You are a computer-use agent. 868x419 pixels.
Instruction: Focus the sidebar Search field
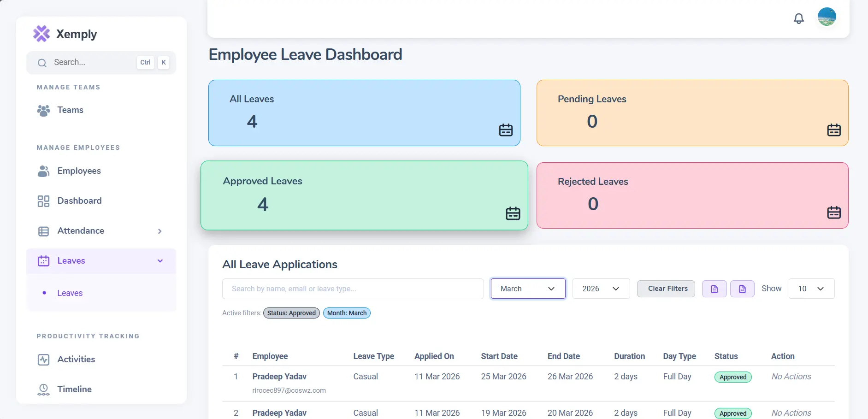[101, 63]
